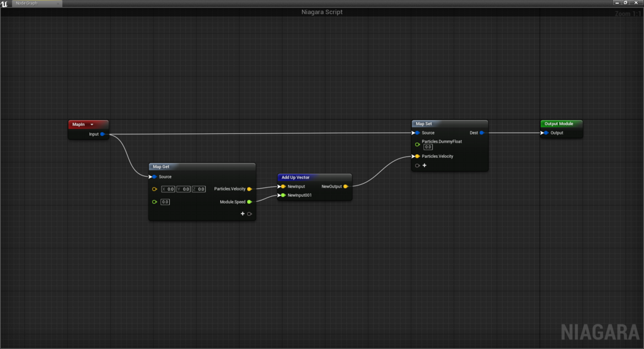
Task: Click the Particles.Velocity label in Map Set
Action: tap(438, 157)
